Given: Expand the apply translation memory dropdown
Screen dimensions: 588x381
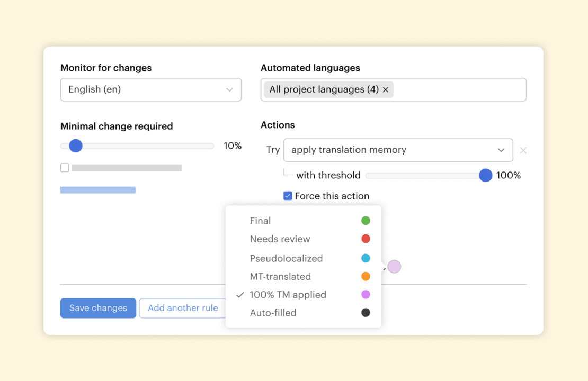Looking at the screenshot, I should click(x=398, y=150).
